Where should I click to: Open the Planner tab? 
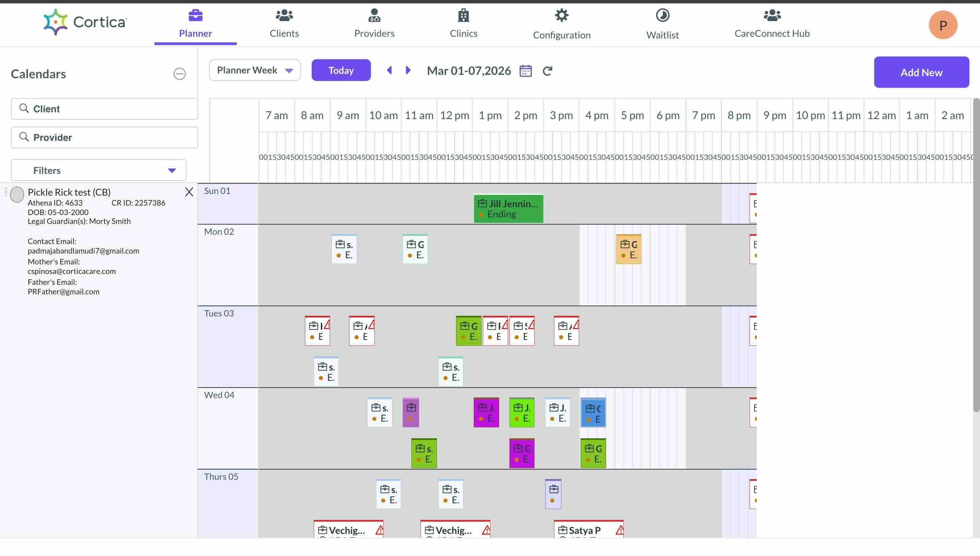pyautogui.click(x=195, y=24)
